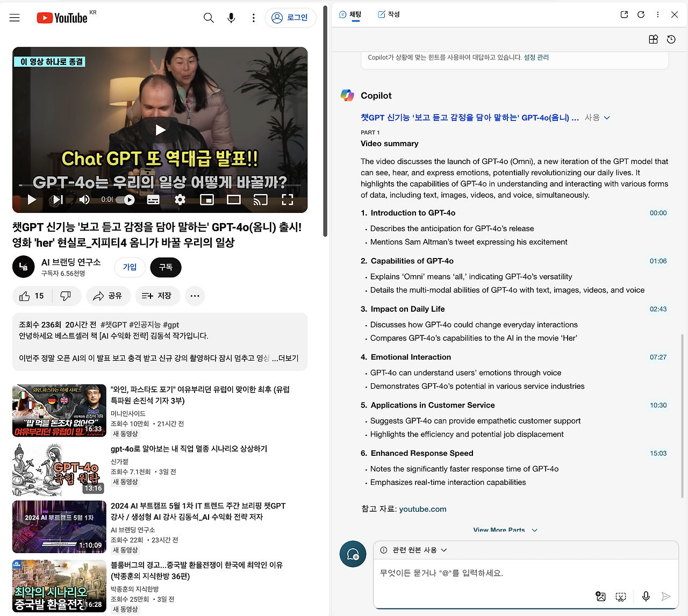This screenshot has height=616, width=688.
Task: Expand the 관련 원본 사용 dropdown
Action: click(x=414, y=550)
